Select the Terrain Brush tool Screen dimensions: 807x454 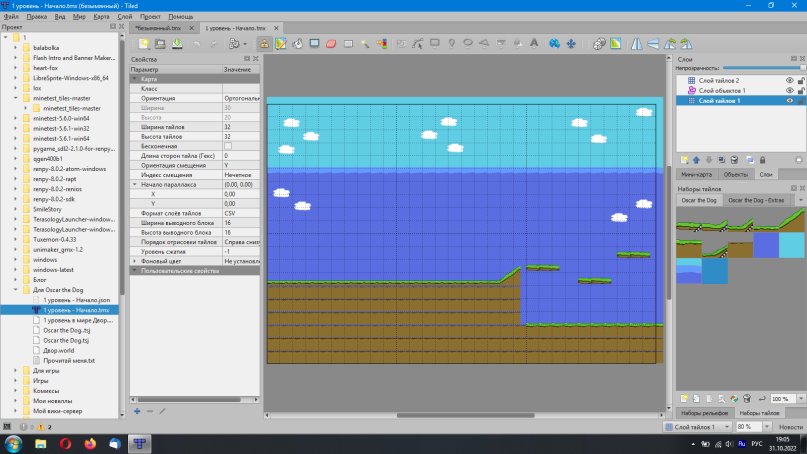click(281, 44)
